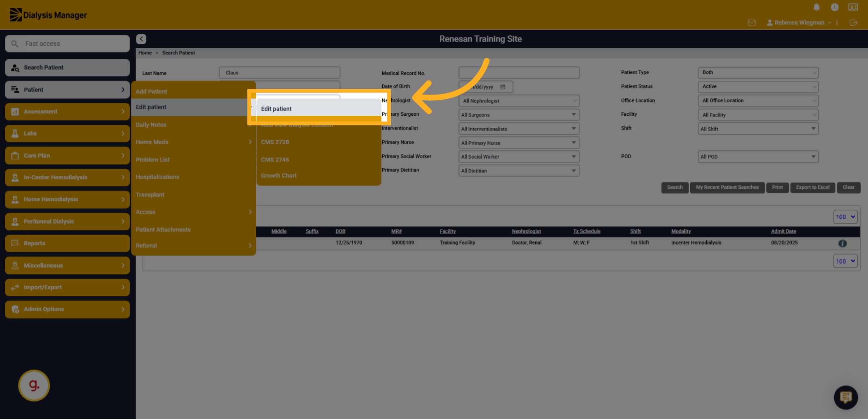
Task: Open Search Patient in sidebar
Action: click(x=67, y=68)
